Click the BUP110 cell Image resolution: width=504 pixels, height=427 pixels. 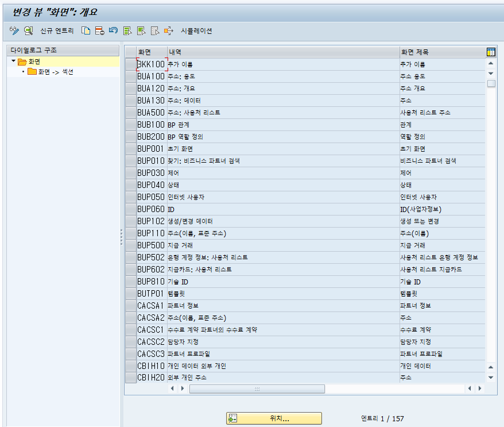coord(152,233)
